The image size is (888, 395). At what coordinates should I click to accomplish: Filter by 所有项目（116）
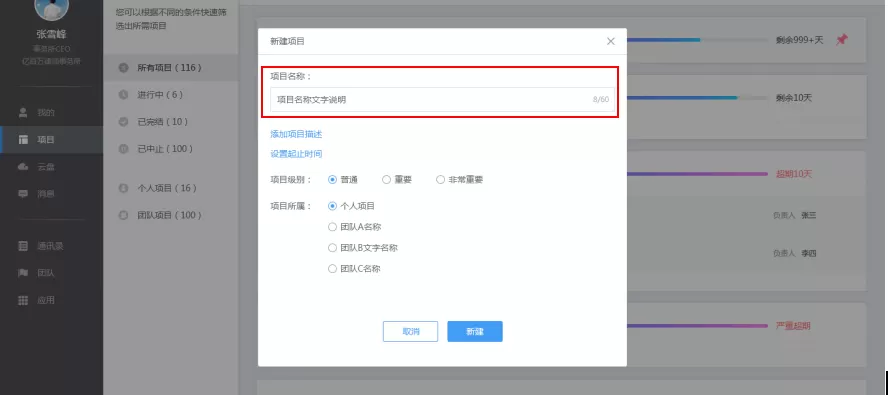point(171,68)
